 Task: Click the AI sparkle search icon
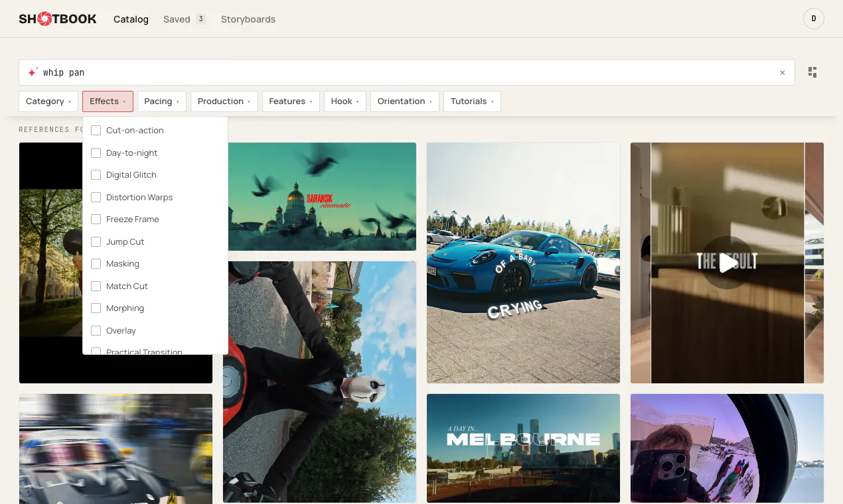[32, 72]
